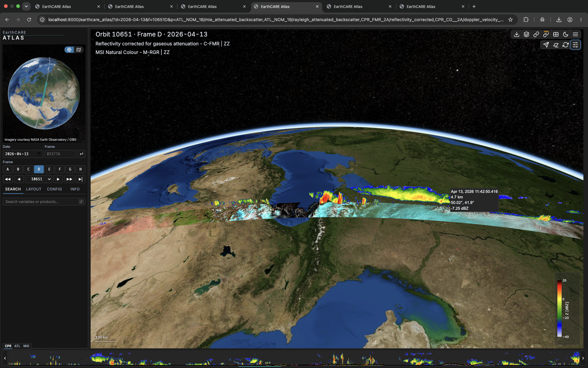Select frame E
Screen dimensions: 588x368
click(49, 169)
